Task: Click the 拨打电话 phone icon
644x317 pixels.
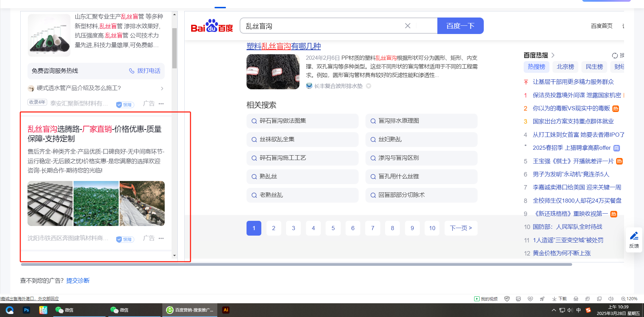Action: click(132, 71)
